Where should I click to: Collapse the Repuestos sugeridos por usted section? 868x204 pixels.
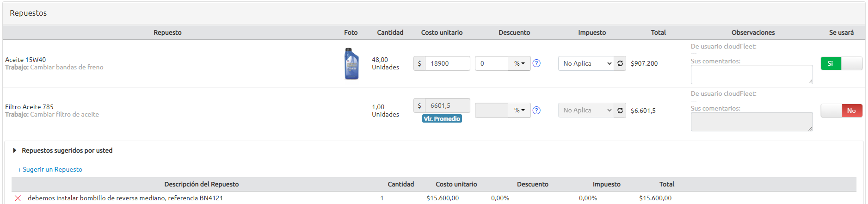click(x=15, y=150)
